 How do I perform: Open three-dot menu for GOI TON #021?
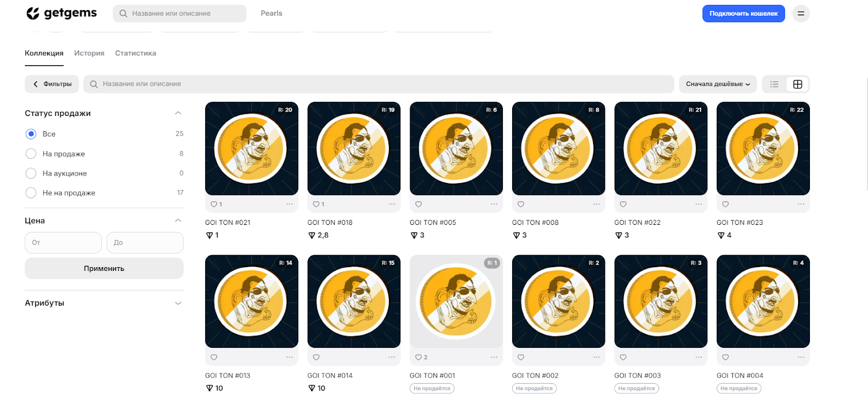click(290, 204)
